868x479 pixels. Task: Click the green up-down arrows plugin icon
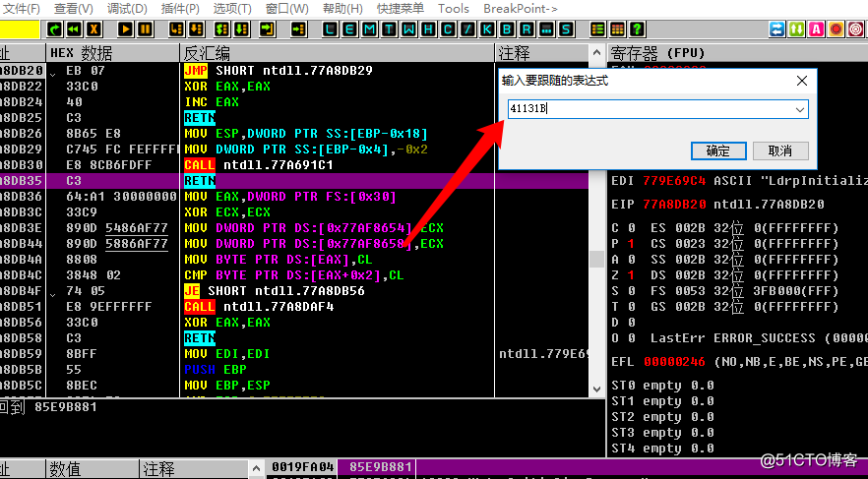point(796,30)
